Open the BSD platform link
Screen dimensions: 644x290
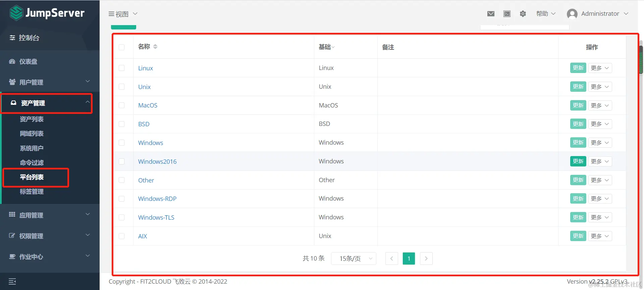coord(144,124)
